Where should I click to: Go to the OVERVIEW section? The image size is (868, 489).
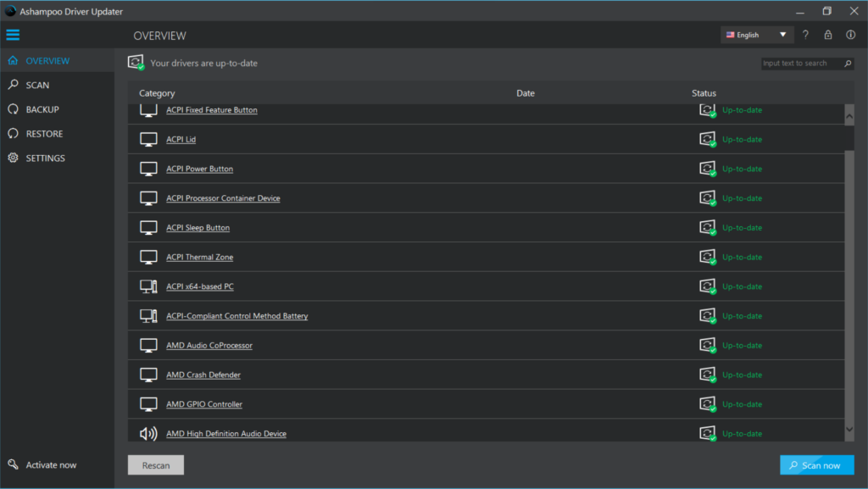coord(57,60)
